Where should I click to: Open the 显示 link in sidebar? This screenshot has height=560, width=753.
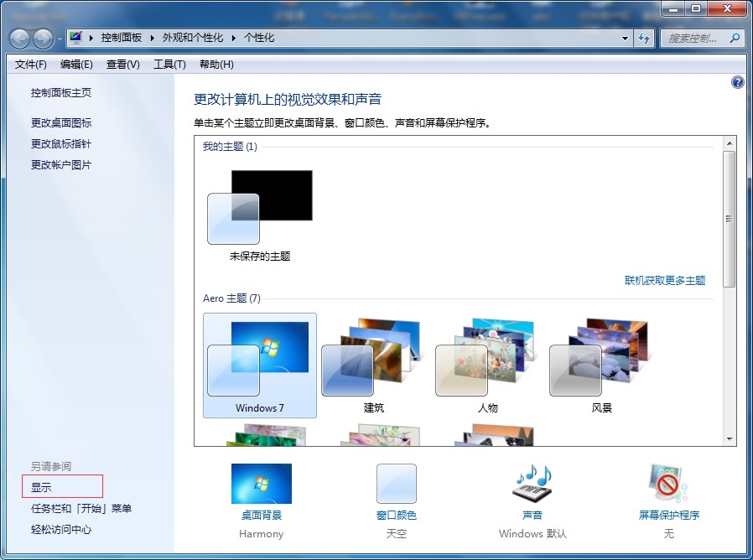42,487
